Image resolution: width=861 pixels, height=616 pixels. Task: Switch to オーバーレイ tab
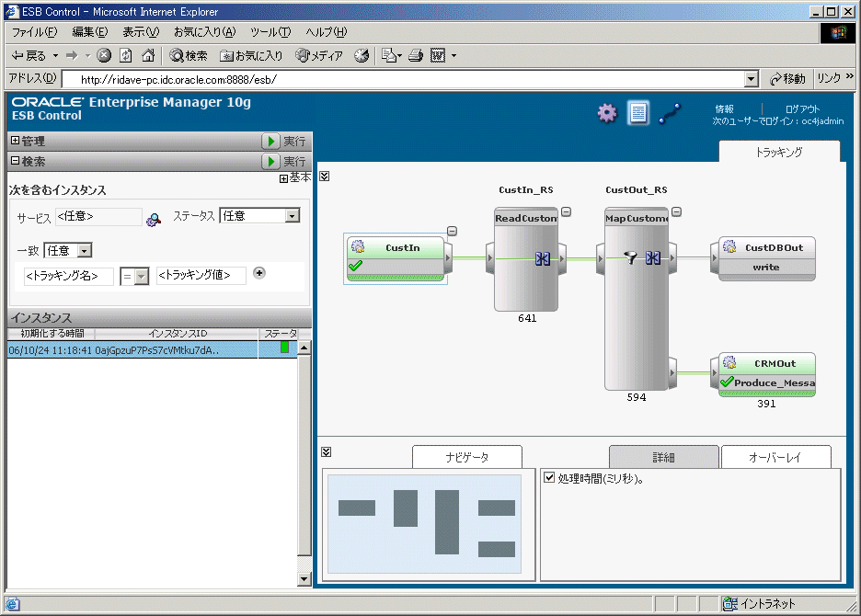pos(775,457)
